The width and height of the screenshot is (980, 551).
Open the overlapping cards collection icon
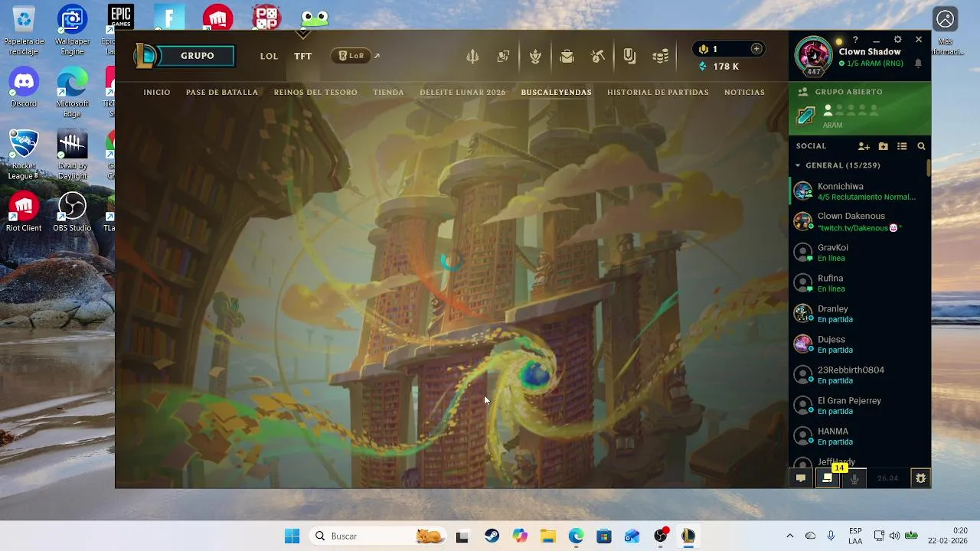click(x=503, y=56)
